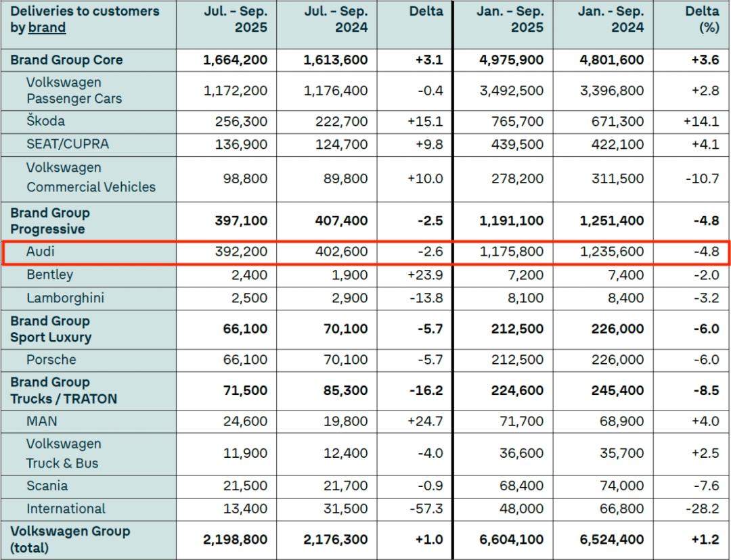Select the 'Jul. – Sep. 2024' column header

336,19
